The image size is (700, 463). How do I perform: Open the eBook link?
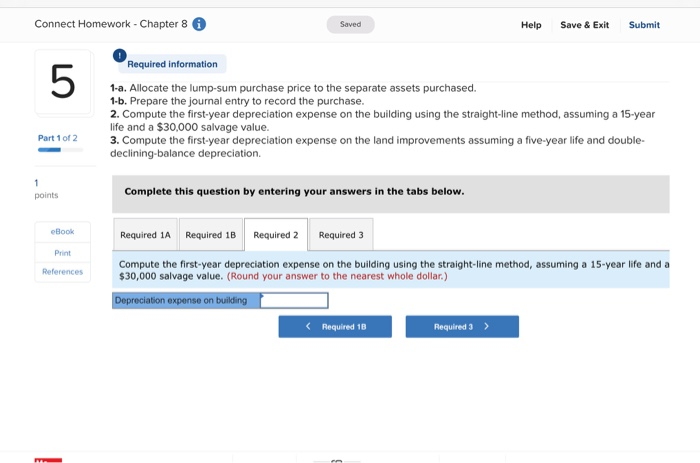(x=62, y=232)
